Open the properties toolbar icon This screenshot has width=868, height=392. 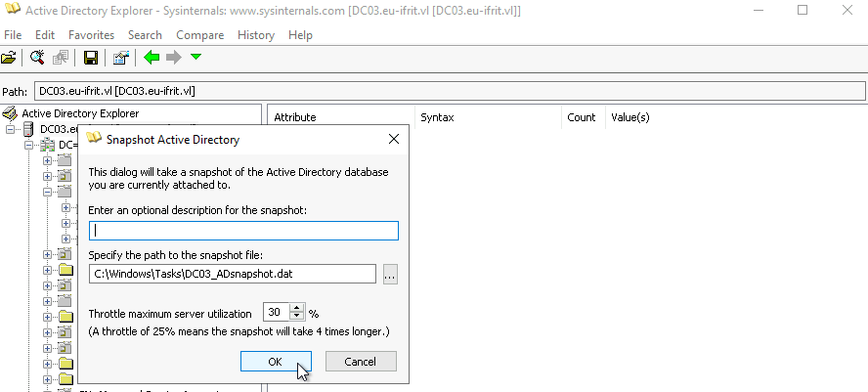coord(121,57)
